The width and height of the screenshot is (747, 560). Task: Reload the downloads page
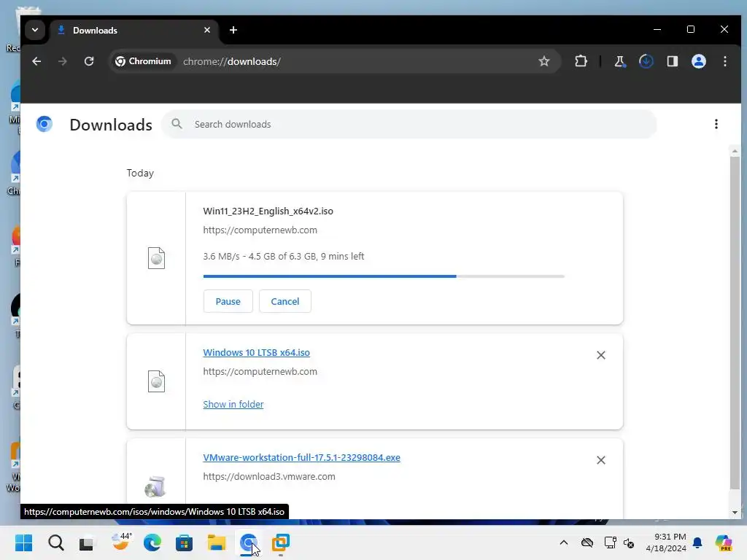(89, 61)
